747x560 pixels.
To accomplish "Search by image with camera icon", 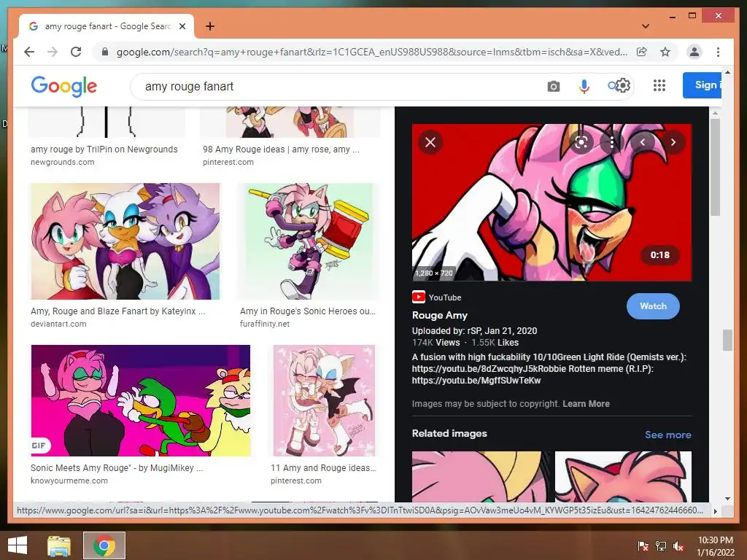I will coord(553,86).
